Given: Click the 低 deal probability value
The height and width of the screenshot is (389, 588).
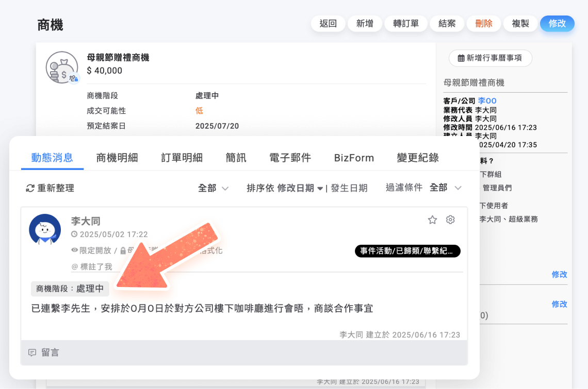Looking at the screenshot, I should click(199, 111).
